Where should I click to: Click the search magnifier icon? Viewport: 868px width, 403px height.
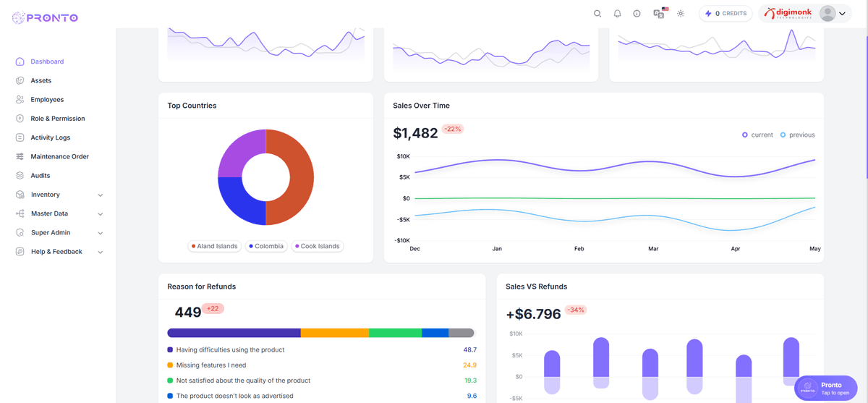597,14
